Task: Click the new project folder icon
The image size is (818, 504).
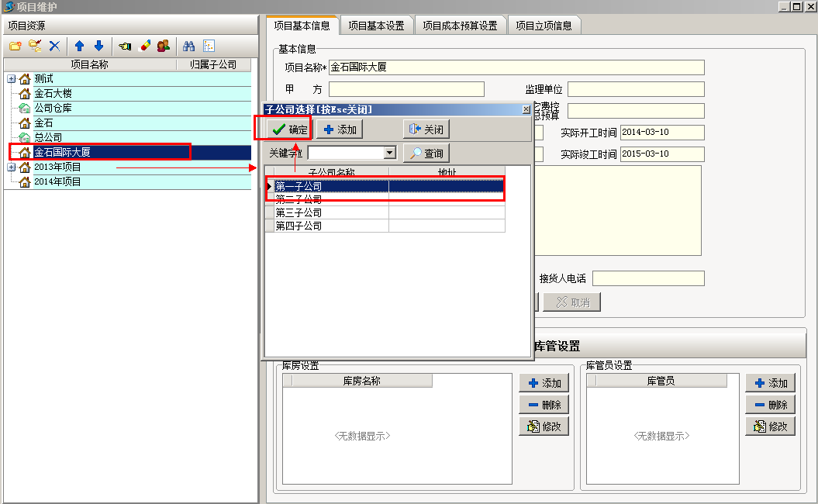Action: pyautogui.click(x=16, y=46)
